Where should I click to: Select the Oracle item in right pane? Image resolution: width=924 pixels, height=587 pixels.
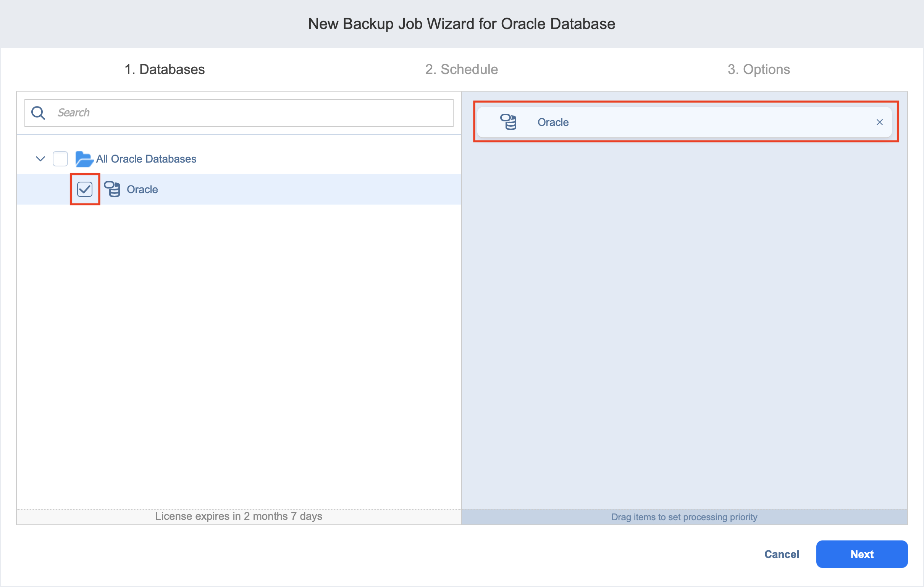click(552, 123)
